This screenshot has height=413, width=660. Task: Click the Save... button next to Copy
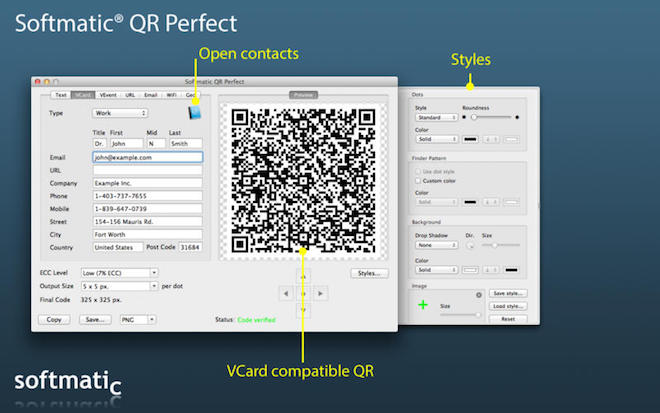[95, 320]
